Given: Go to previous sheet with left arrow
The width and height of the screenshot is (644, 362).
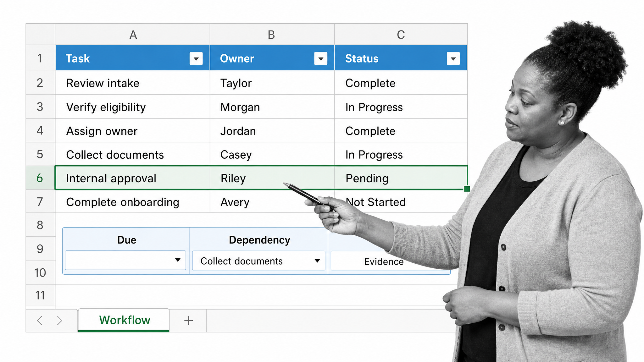Looking at the screenshot, I should pyautogui.click(x=40, y=321).
